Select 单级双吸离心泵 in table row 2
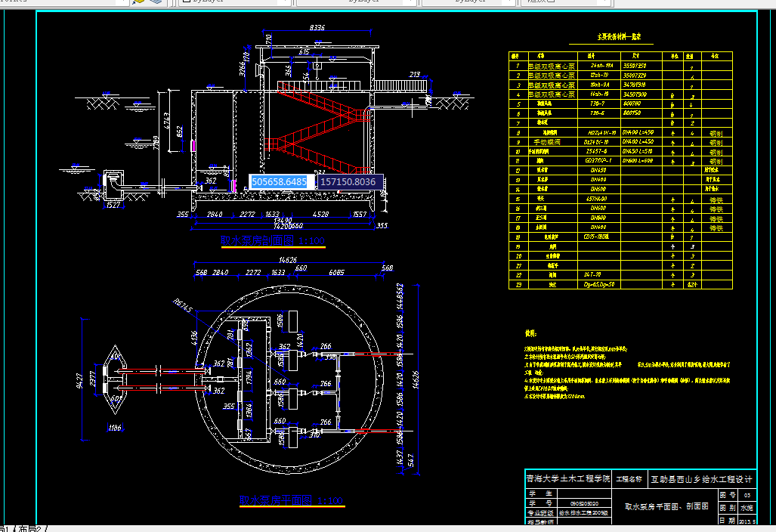Viewport: 776px width, 532px height. (x=552, y=76)
